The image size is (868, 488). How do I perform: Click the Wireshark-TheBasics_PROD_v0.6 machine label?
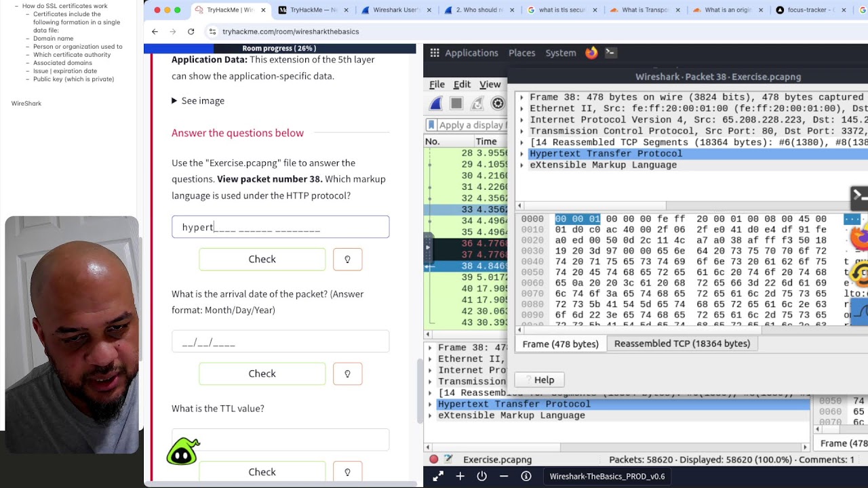(607, 476)
